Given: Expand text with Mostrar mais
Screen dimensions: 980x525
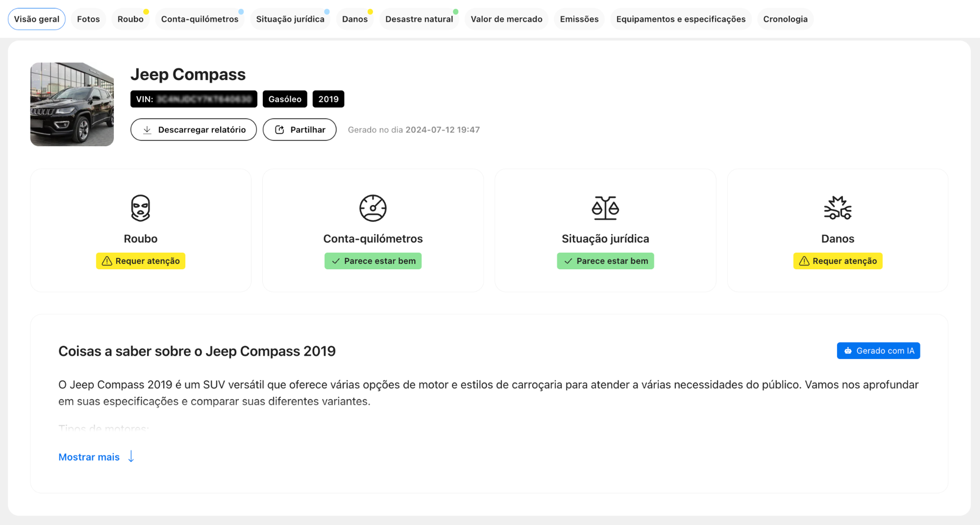Looking at the screenshot, I should 89,457.
